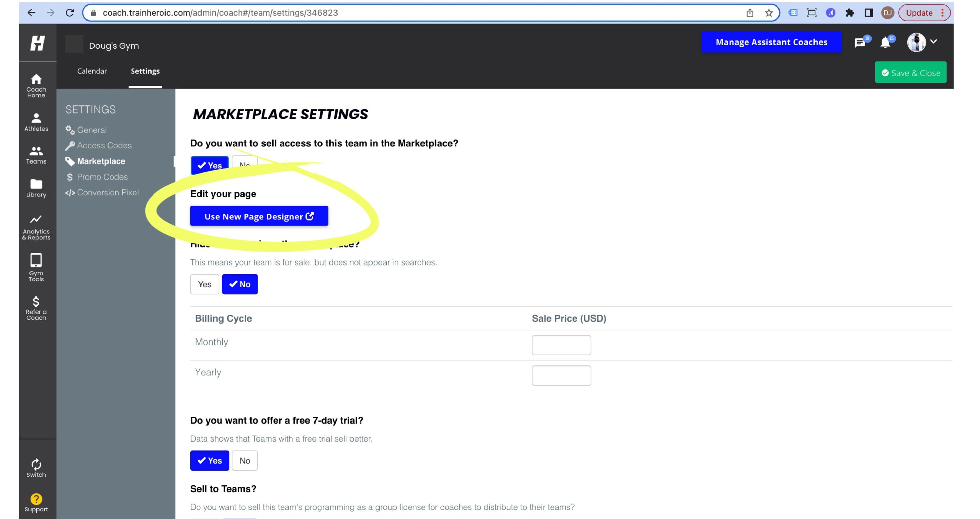Select Yes to hide from Marketplace
Image resolution: width=980 pixels, height=519 pixels.
coord(205,284)
